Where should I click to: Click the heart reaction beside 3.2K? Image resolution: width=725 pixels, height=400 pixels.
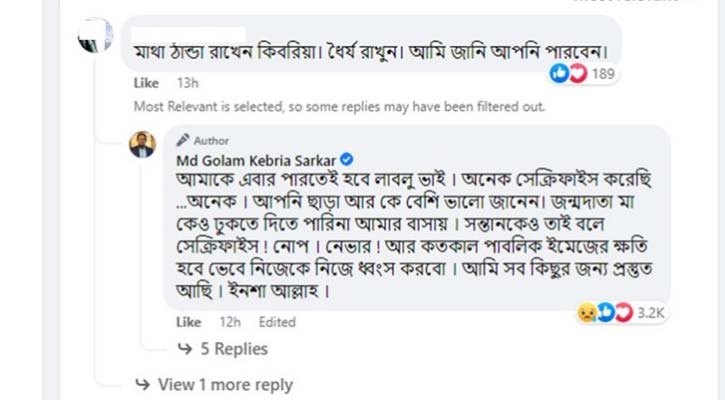[623, 314]
